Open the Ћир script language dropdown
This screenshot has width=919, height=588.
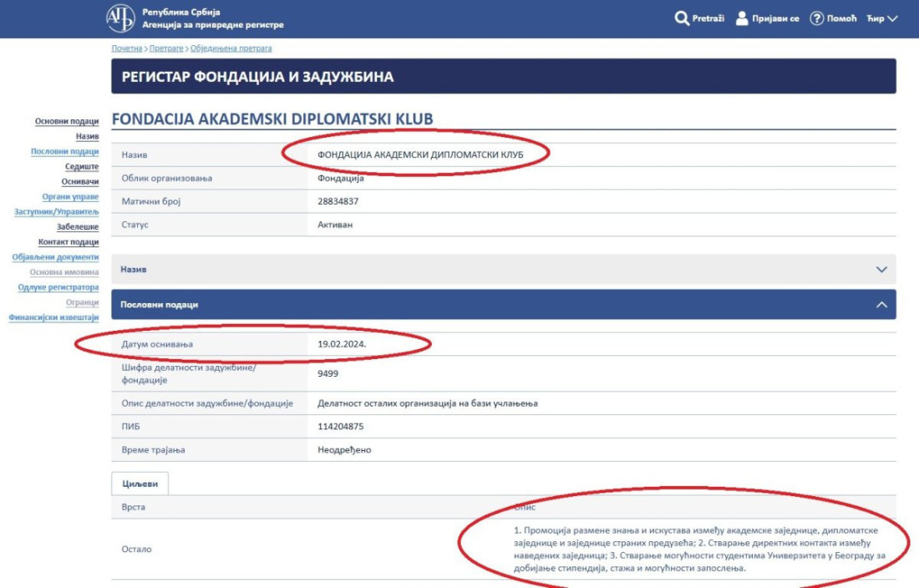(881, 18)
